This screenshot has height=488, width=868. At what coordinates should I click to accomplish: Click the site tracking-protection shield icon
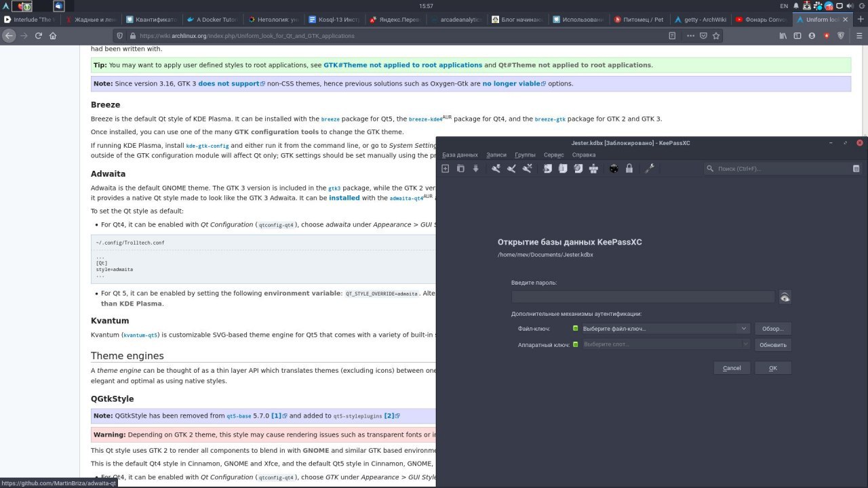point(119,36)
